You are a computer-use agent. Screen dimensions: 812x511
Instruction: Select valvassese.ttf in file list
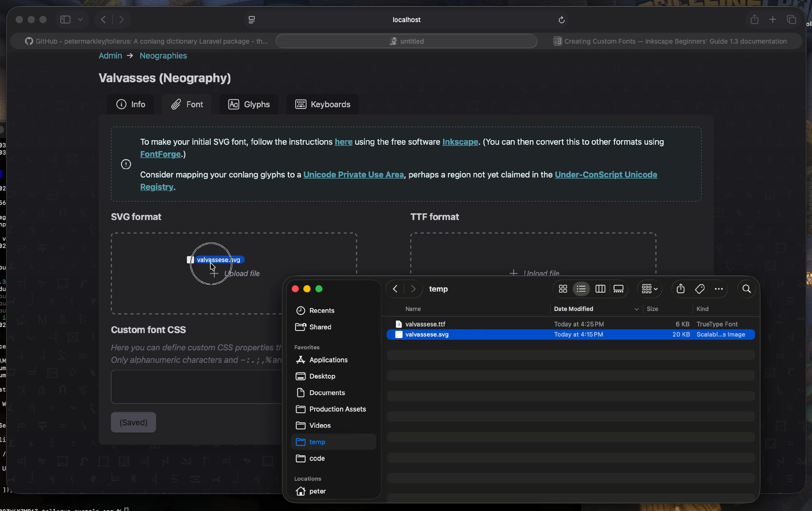point(425,324)
